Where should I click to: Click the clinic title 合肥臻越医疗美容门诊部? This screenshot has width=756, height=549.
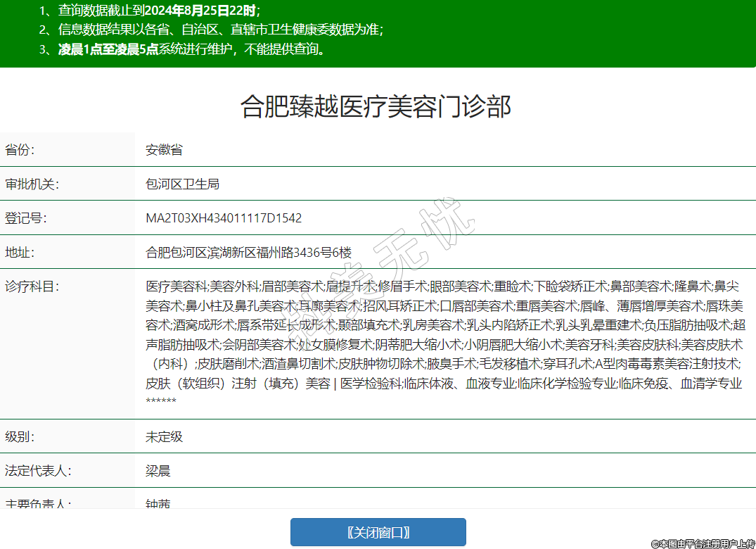pos(376,106)
